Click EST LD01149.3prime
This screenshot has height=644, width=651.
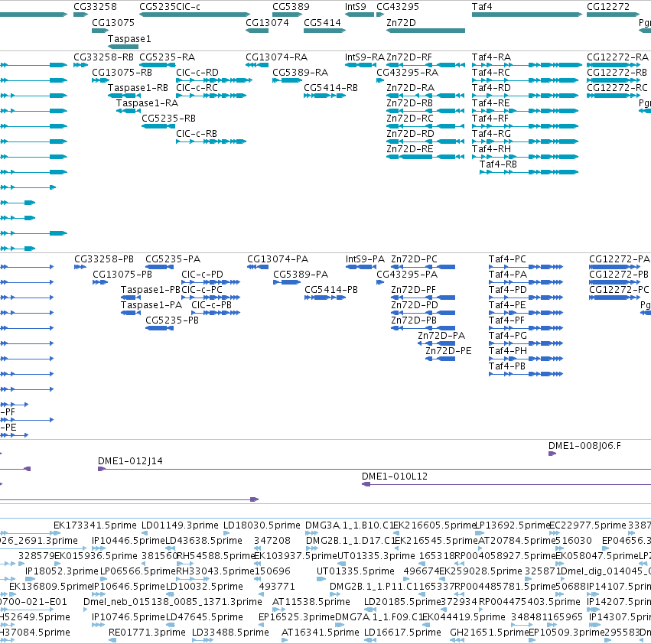coord(180,525)
